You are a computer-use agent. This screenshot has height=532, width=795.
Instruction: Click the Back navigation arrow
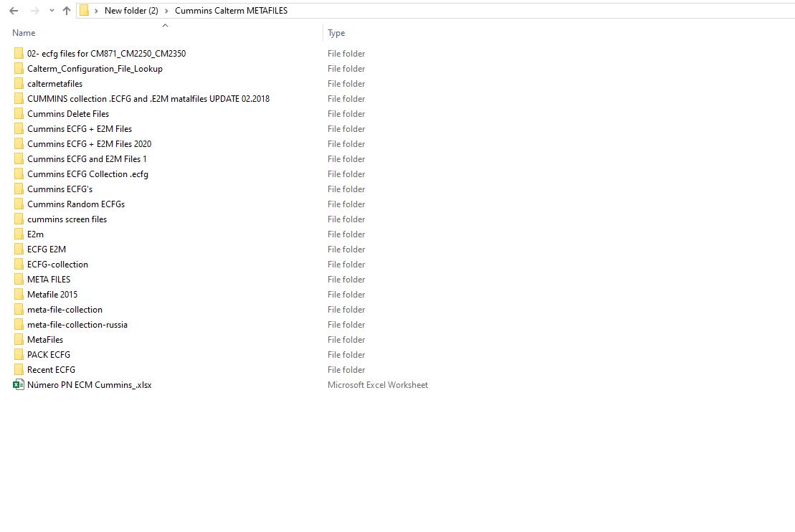(x=14, y=11)
